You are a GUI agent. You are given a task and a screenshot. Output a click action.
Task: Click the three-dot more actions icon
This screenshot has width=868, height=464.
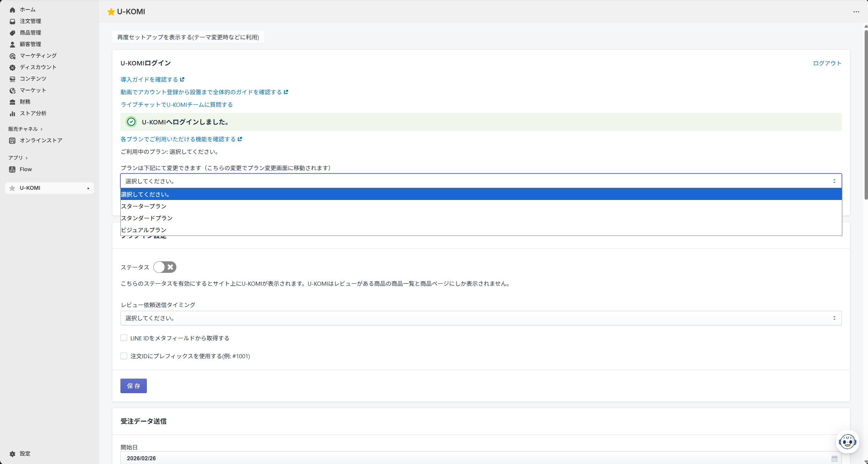click(856, 12)
